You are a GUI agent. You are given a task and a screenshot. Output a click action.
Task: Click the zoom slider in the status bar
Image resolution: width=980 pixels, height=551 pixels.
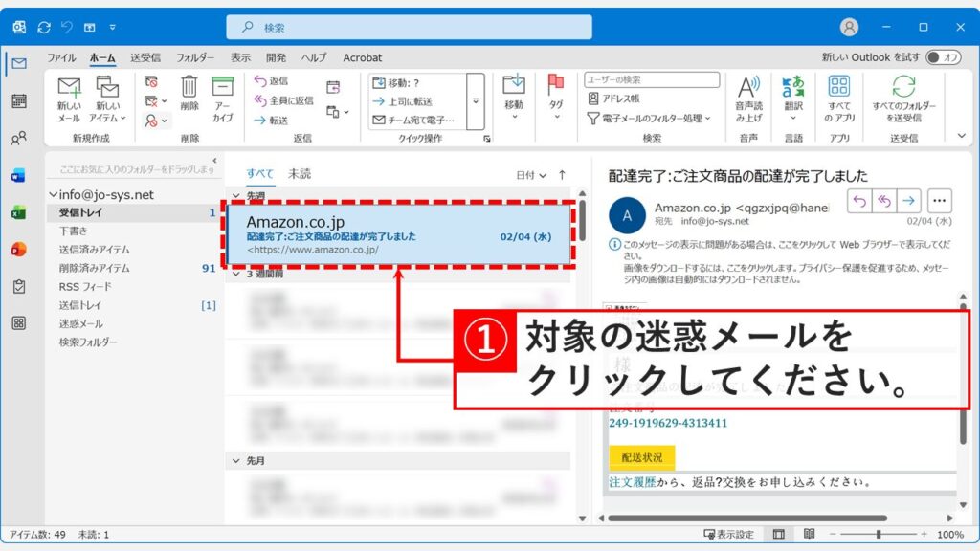[880, 536]
